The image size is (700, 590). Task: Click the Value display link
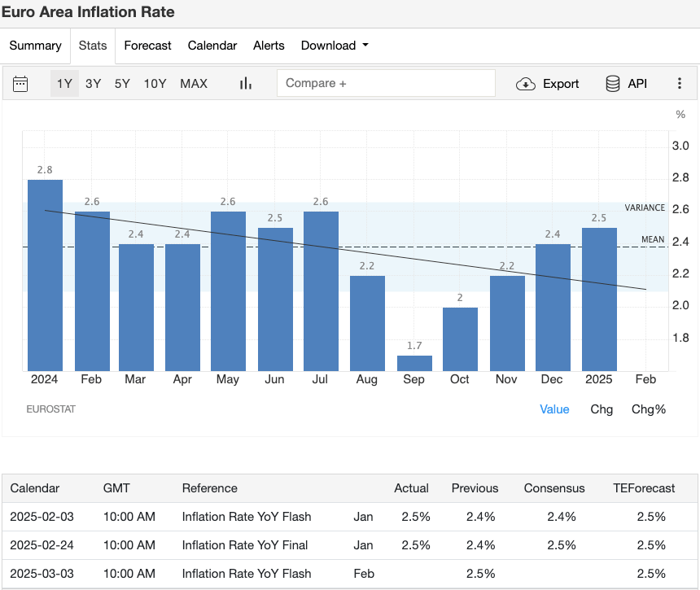click(x=554, y=409)
